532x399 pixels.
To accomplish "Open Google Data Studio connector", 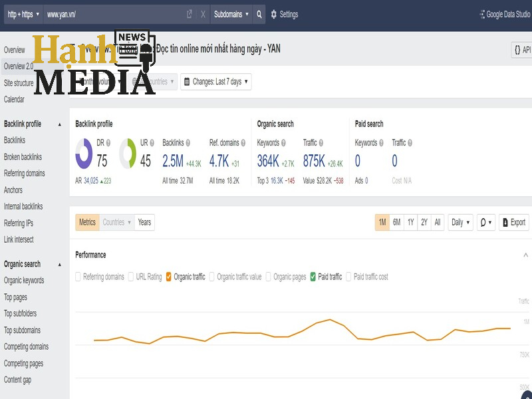I will (x=505, y=14).
